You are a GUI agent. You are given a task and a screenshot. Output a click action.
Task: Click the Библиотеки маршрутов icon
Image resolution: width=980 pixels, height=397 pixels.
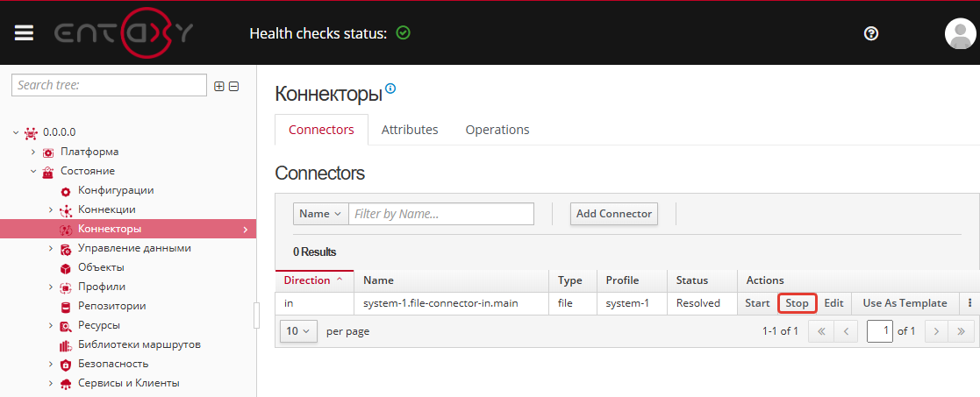click(x=66, y=345)
